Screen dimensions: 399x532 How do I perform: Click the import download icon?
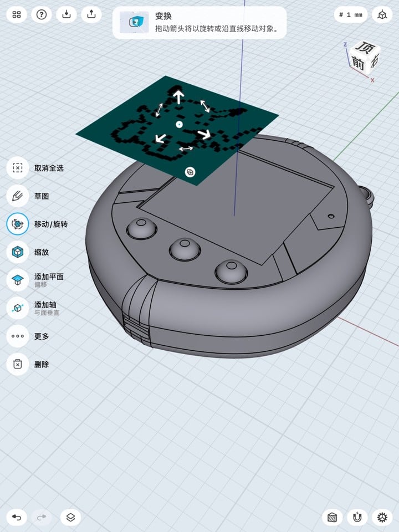point(66,14)
